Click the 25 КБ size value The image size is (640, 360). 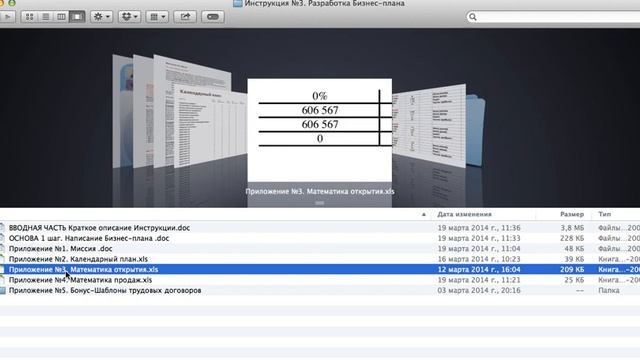tap(575, 280)
